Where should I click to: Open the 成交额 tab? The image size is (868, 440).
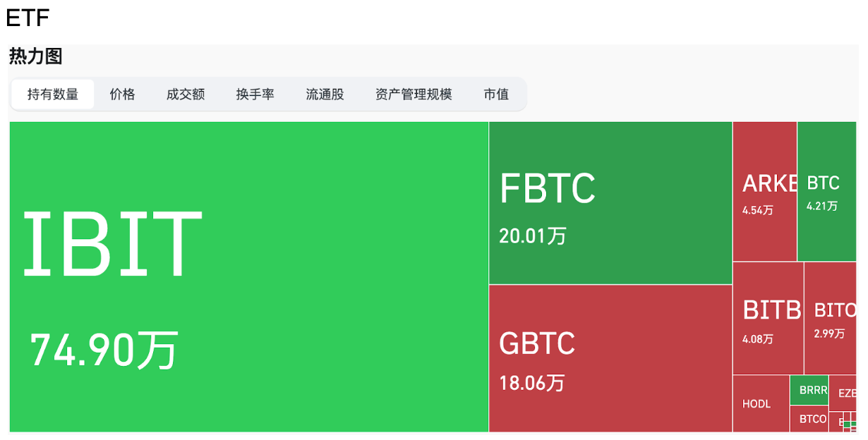pyautogui.click(x=186, y=94)
